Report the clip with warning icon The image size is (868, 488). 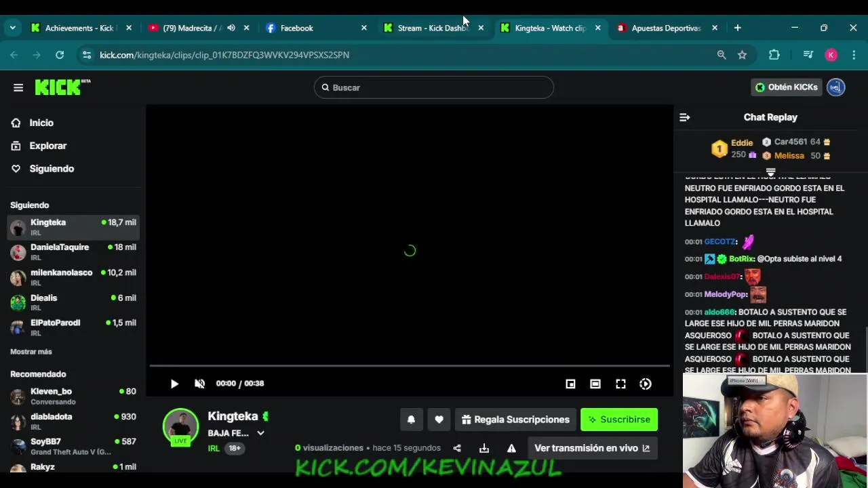511,448
